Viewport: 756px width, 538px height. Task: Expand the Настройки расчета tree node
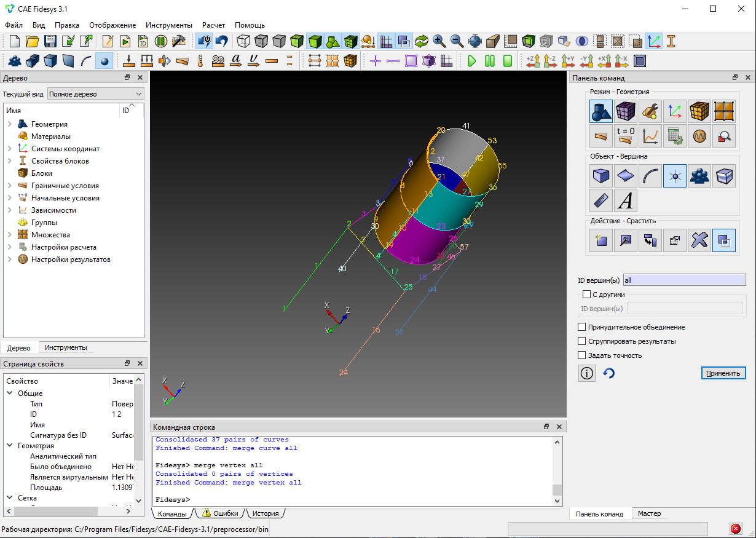(10, 247)
